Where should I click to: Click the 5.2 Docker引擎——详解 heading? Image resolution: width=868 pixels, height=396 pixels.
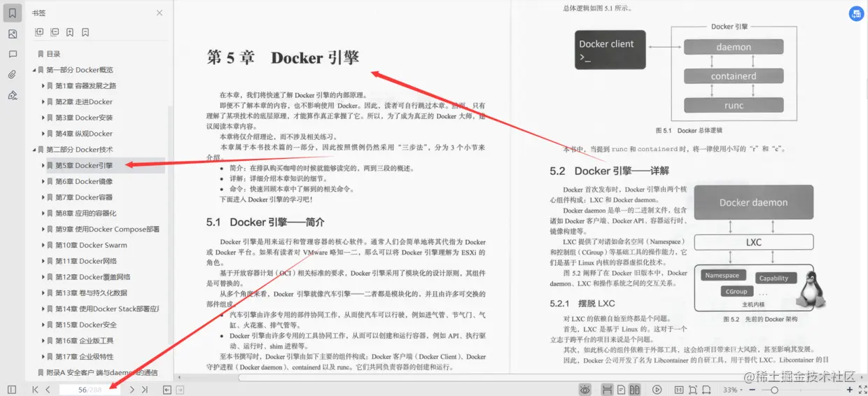[609, 171]
